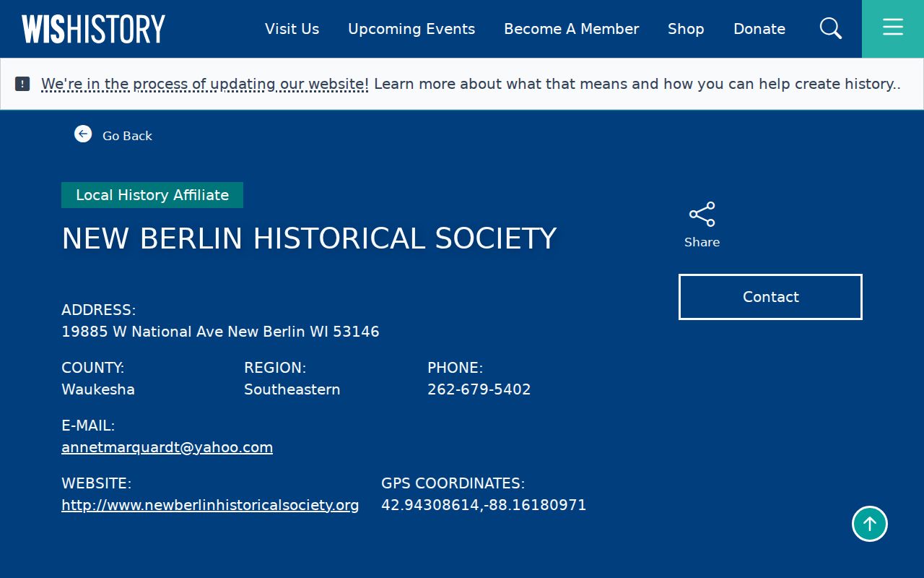Open the search magnifier icon
The width and height of the screenshot is (924, 578).
click(x=831, y=28)
